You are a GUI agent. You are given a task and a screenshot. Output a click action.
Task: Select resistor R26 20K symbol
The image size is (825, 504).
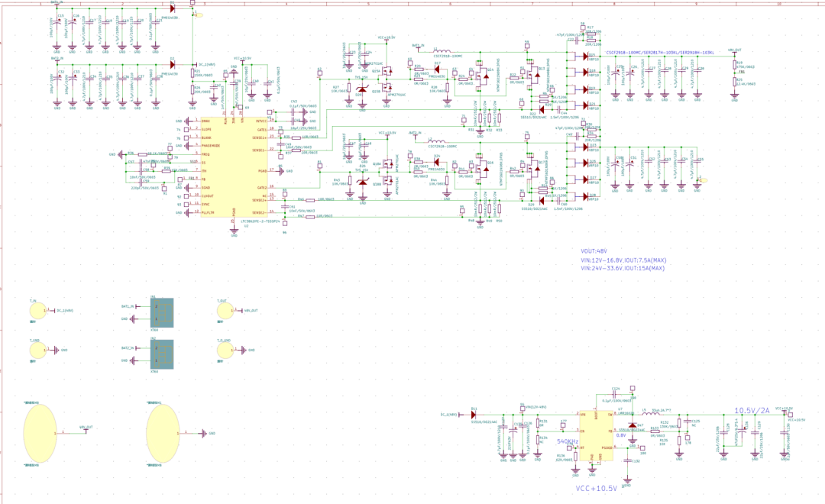tap(192, 90)
